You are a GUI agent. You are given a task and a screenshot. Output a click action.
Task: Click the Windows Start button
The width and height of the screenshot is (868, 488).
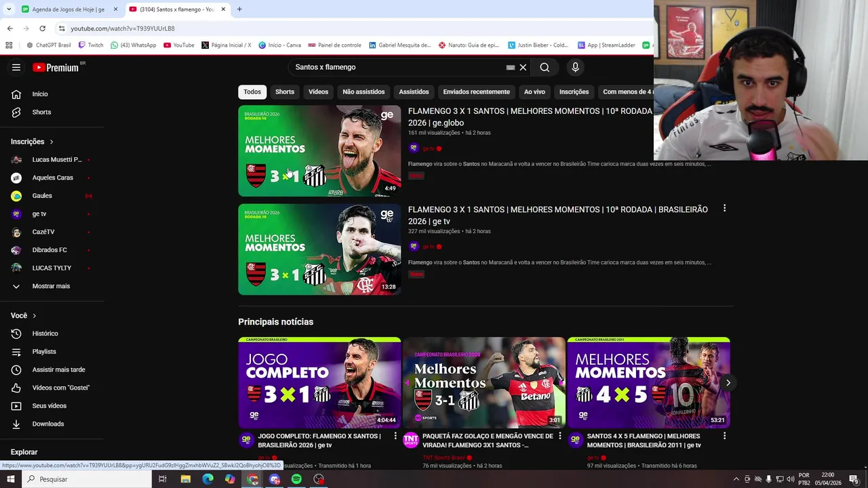(10, 479)
